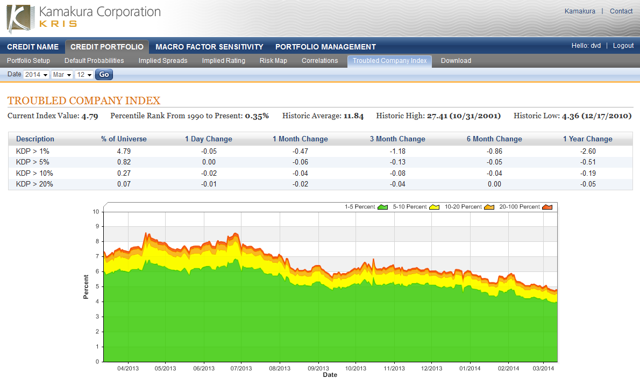Click the -0.47 one month change value
640x380 pixels.
click(300, 151)
